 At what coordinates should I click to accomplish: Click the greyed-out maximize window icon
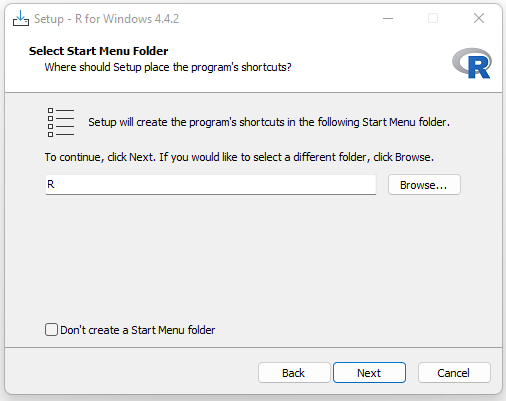[433, 18]
